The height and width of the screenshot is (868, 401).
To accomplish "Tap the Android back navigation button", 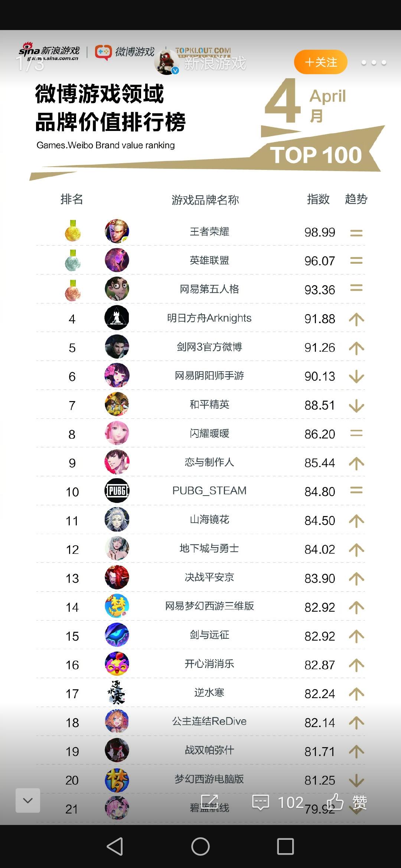I will point(115,846).
